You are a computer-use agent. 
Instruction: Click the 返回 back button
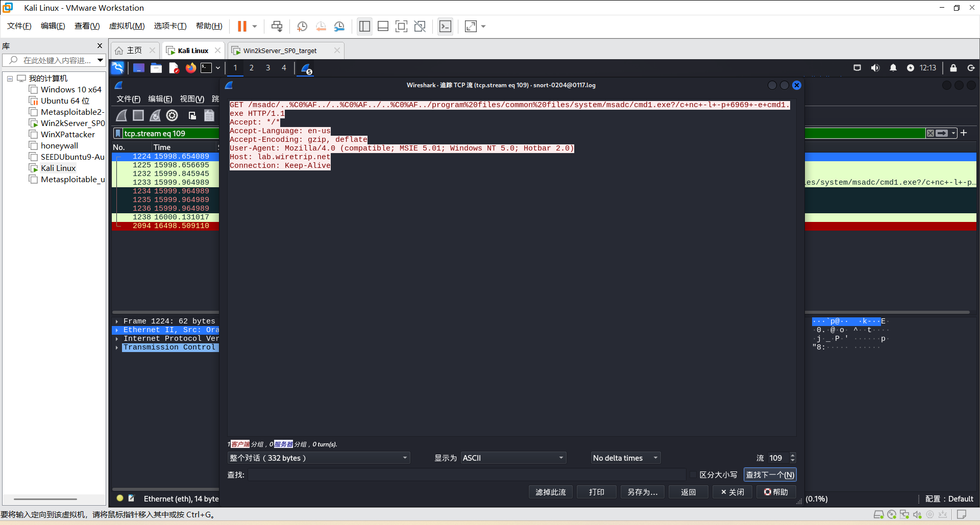coord(689,492)
